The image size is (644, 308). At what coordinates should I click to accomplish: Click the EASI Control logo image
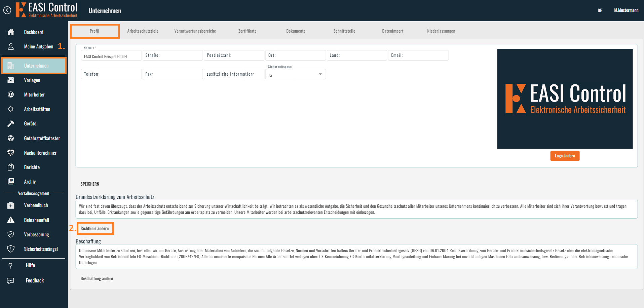coord(565,99)
